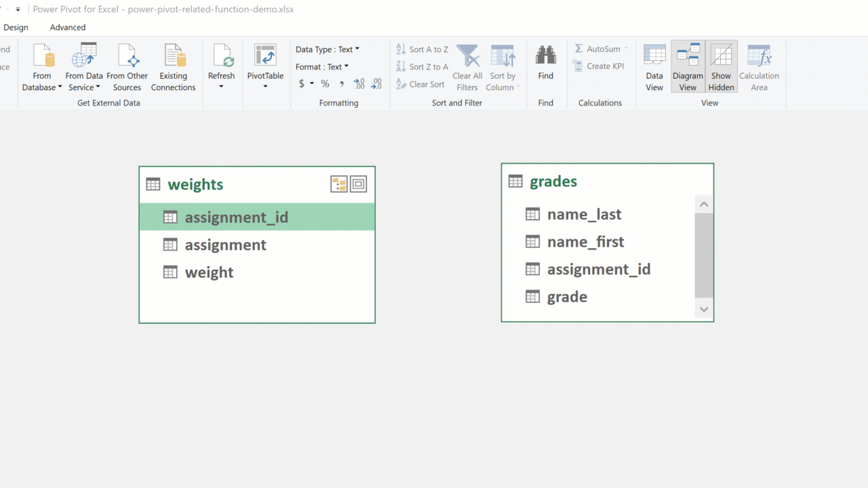This screenshot has height=488, width=868.
Task: Click the Refresh data icon
Action: [x=221, y=57]
